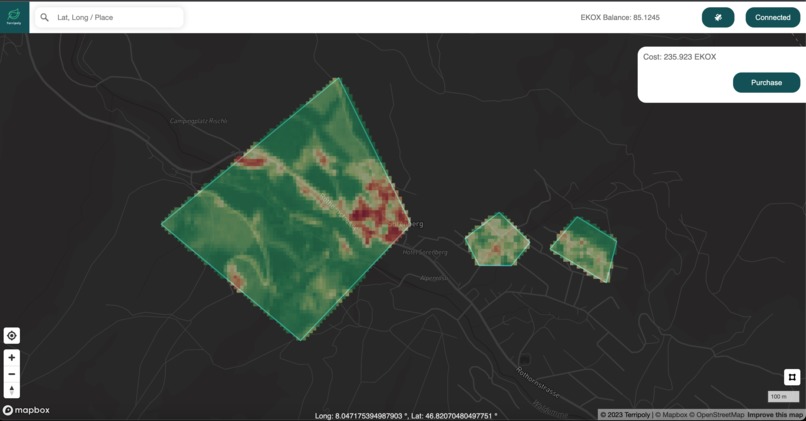806x421 pixels.
Task: Focus the Lat, Long / Place search field
Action: [x=109, y=17]
